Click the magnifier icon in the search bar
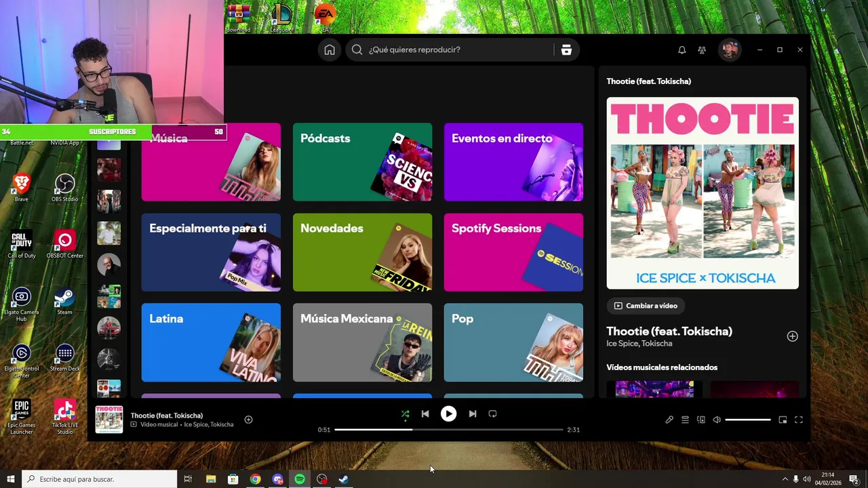 click(x=357, y=49)
